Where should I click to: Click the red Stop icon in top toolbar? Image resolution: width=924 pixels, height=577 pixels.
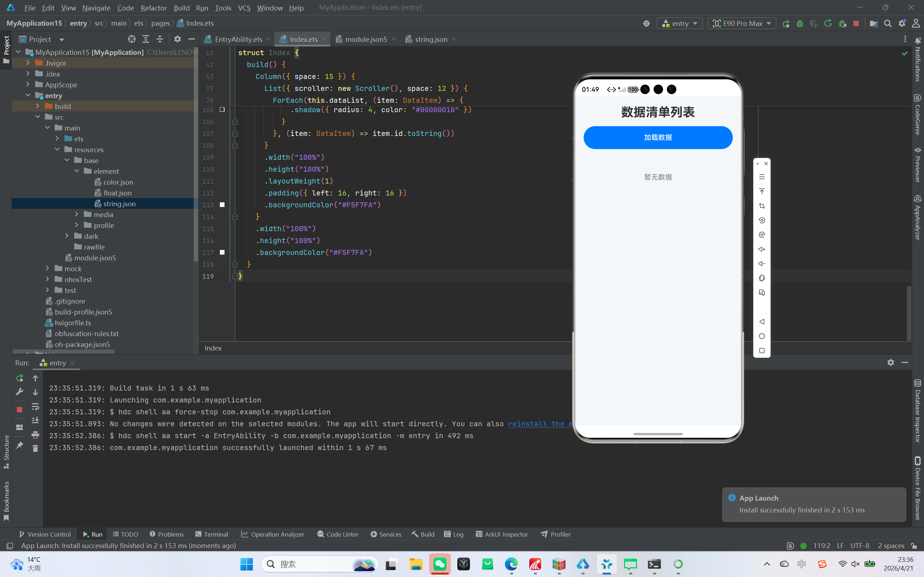tap(856, 24)
